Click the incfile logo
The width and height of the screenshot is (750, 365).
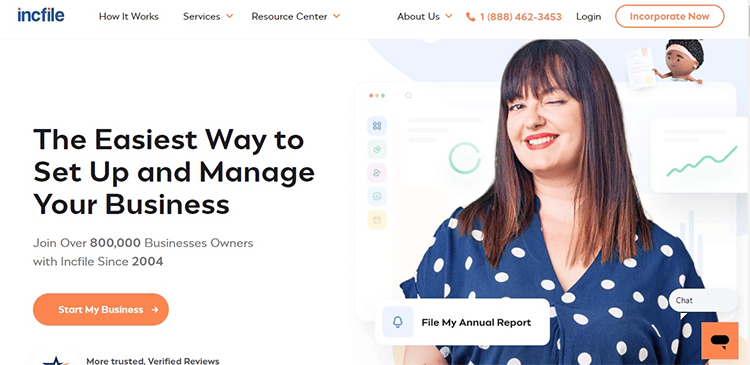pyautogui.click(x=41, y=15)
